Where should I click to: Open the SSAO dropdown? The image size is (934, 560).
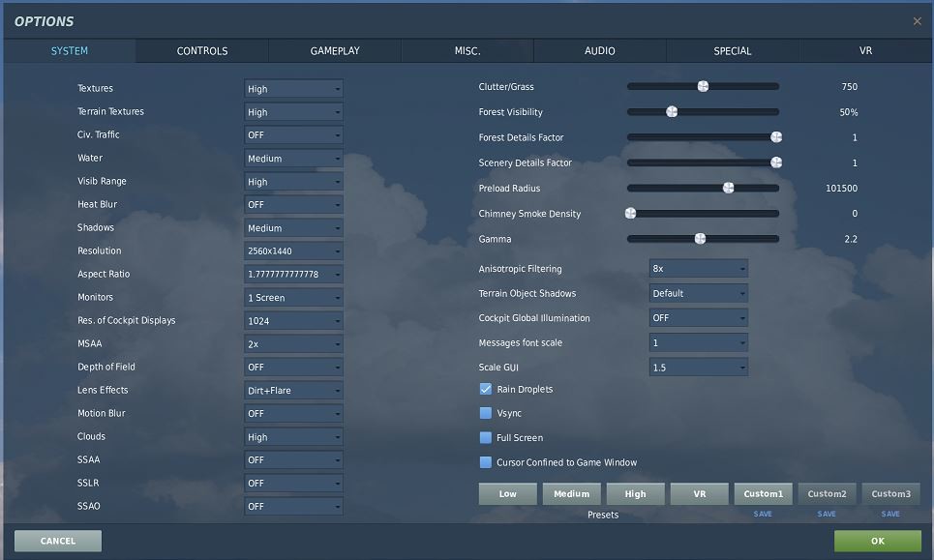click(293, 507)
